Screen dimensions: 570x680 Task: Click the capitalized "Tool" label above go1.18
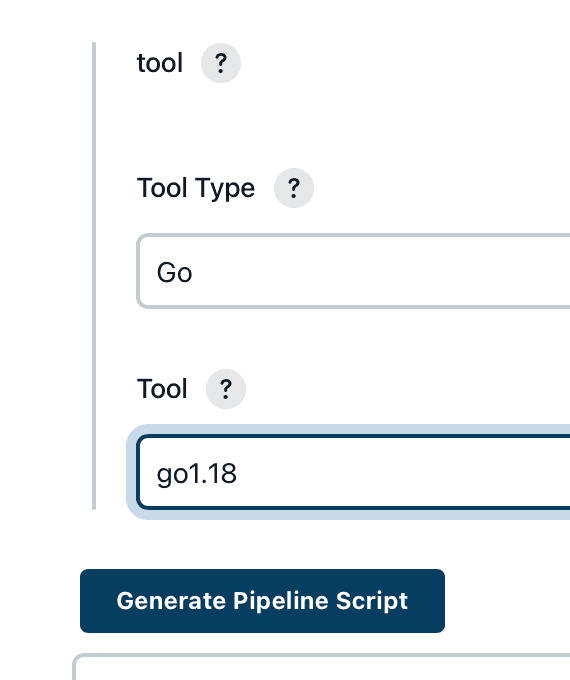162,389
